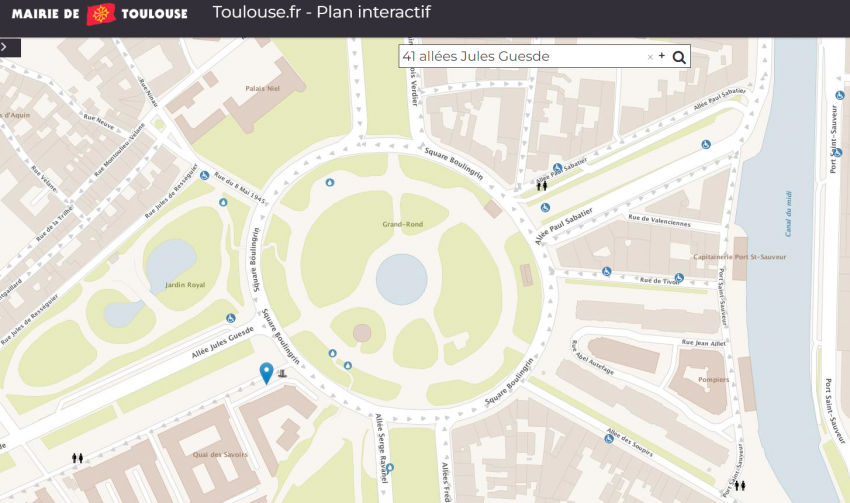850x503 pixels.
Task: Click accessible parking icon near Rue du 8 Mai 1945
Action: point(204,176)
